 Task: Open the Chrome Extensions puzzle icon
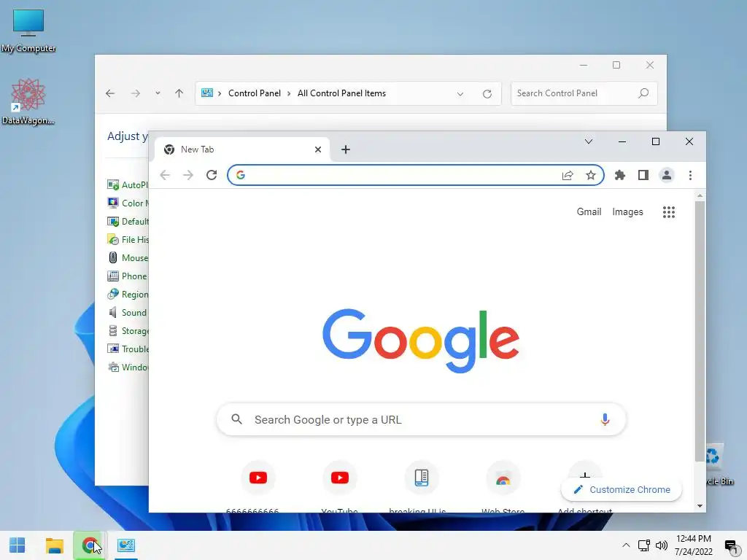620,175
